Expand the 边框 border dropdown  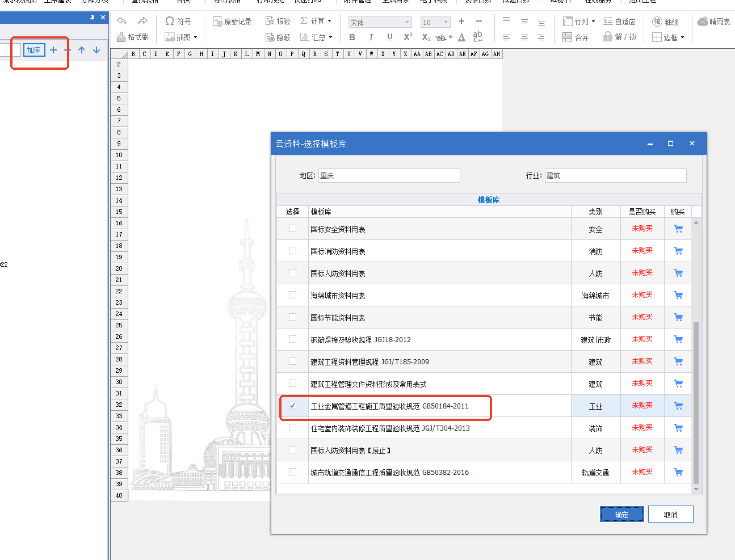(682, 37)
